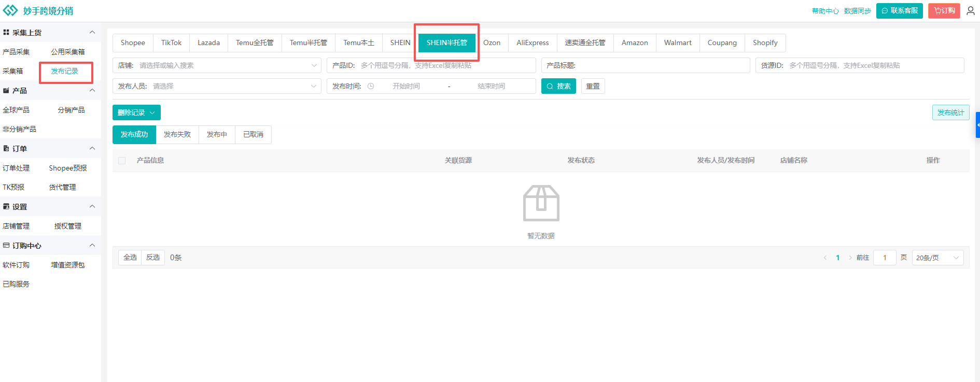Collapse the 采集上货 sidebar section
The height and width of the screenshot is (382, 980).
[92, 32]
